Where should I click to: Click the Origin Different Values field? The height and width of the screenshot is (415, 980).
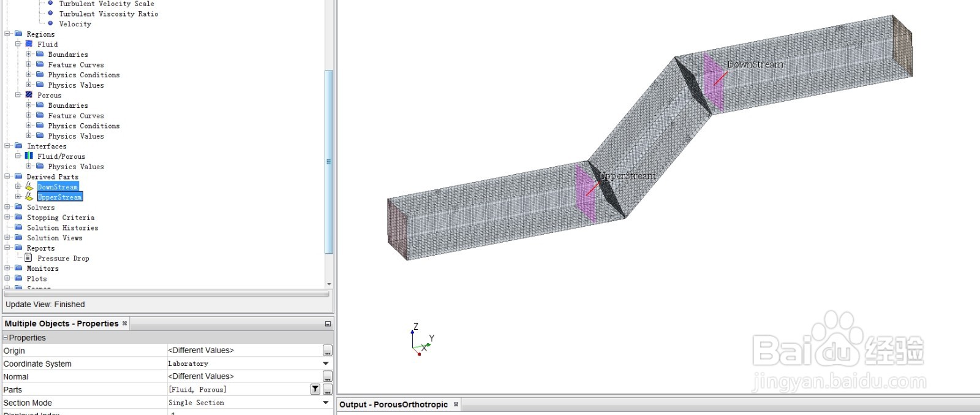tap(244, 350)
